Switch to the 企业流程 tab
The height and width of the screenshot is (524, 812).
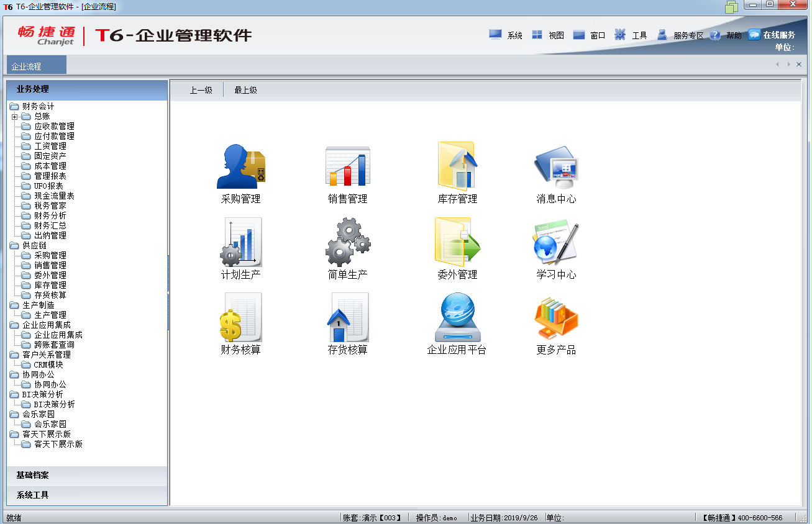point(36,66)
